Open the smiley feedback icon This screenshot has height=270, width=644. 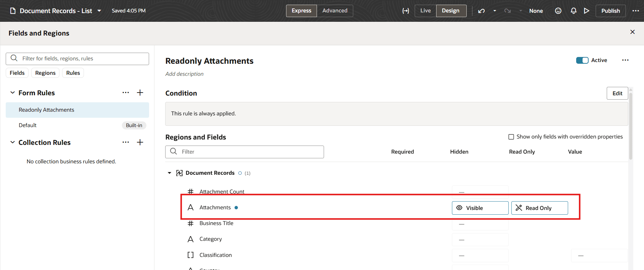point(558,11)
